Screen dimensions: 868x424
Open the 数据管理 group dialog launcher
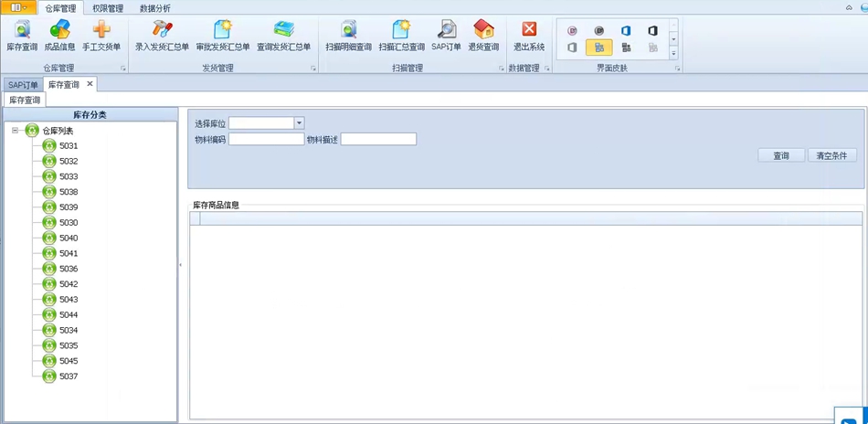(x=547, y=69)
